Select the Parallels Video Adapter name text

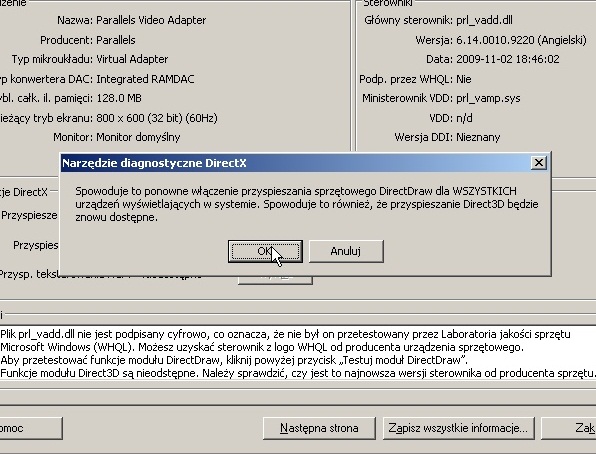pos(151,20)
